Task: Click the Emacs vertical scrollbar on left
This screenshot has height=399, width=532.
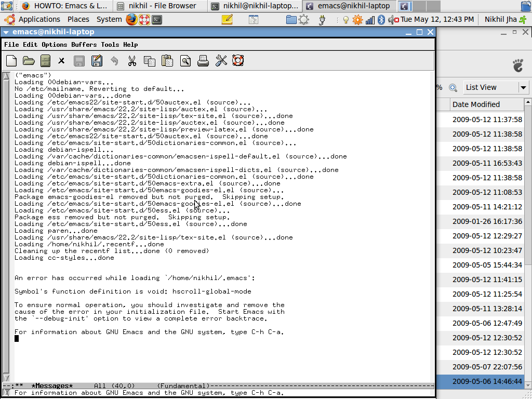Action: 6,223
